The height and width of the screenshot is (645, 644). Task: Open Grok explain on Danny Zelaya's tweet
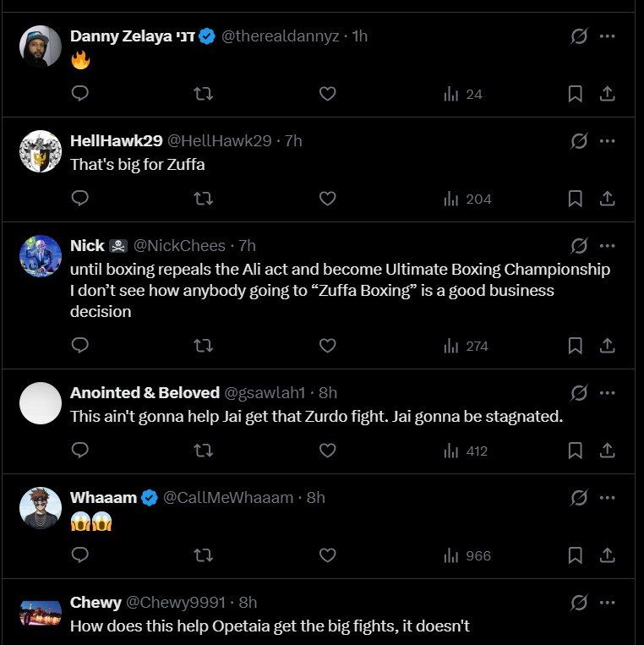[579, 36]
